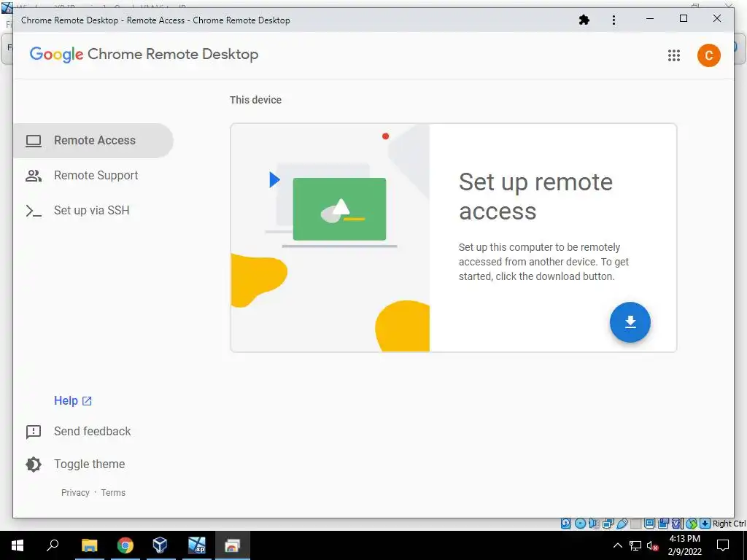Open the taskbar clock showing 4:13 PM
Screen dimensions: 747x560
point(684,545)
